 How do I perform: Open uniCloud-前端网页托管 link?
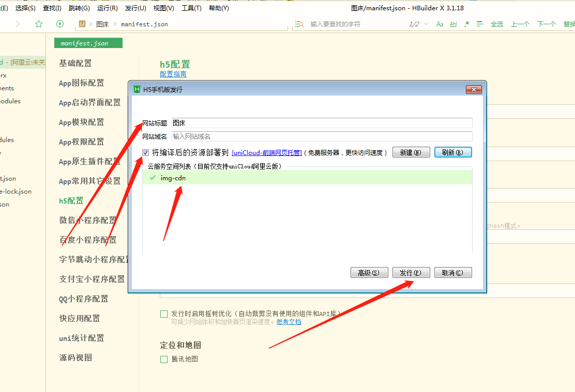coord(267,153)
